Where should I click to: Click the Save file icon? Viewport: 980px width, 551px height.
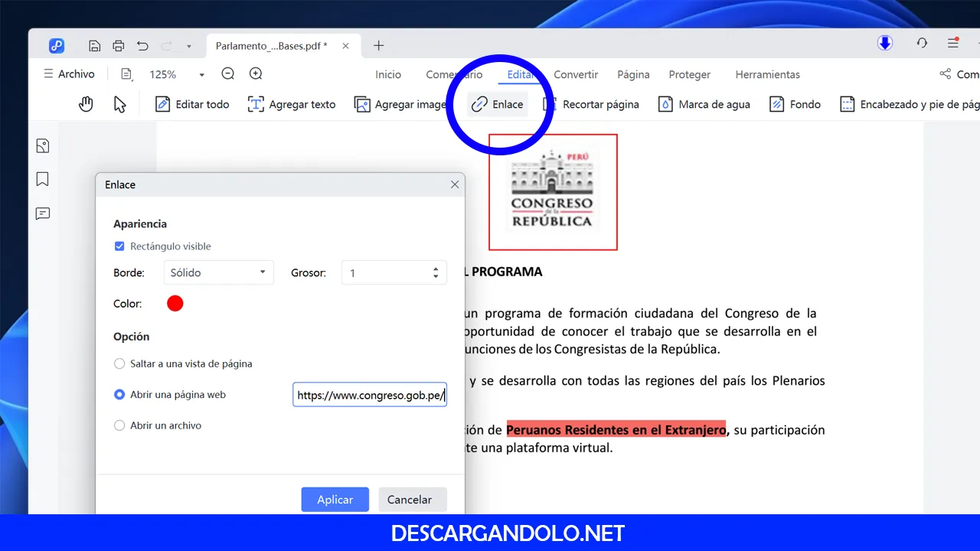[x=94, y=46]
